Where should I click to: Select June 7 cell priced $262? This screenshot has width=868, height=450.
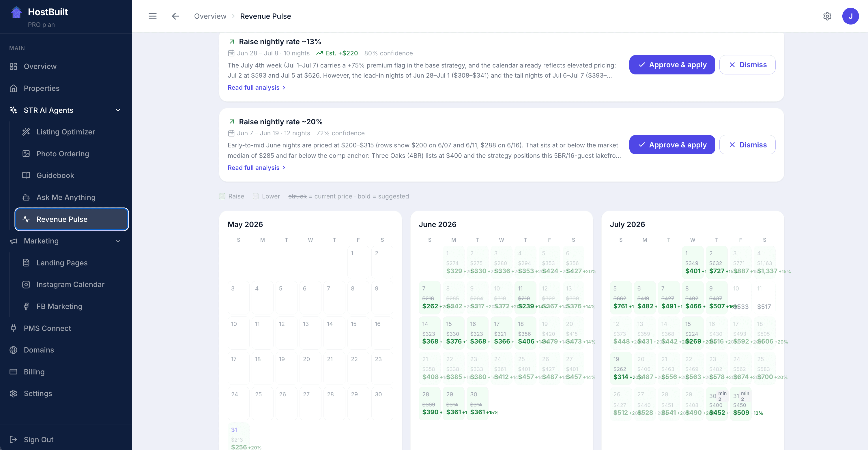pos(430,298)
